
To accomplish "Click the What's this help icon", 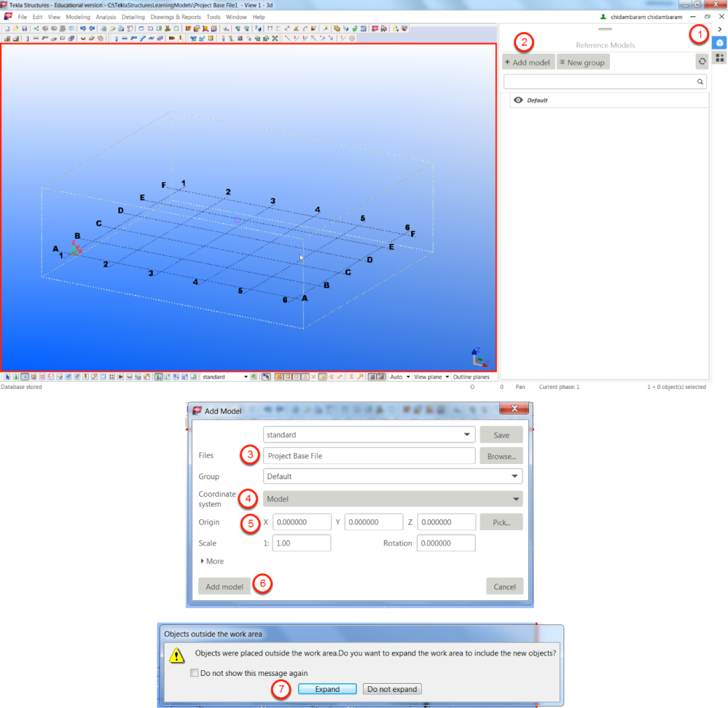I will [258, 28].
